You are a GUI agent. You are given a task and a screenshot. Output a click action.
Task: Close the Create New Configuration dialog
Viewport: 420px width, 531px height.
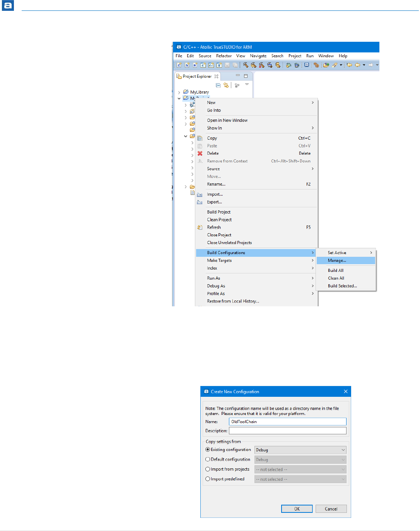pos(346,391)
